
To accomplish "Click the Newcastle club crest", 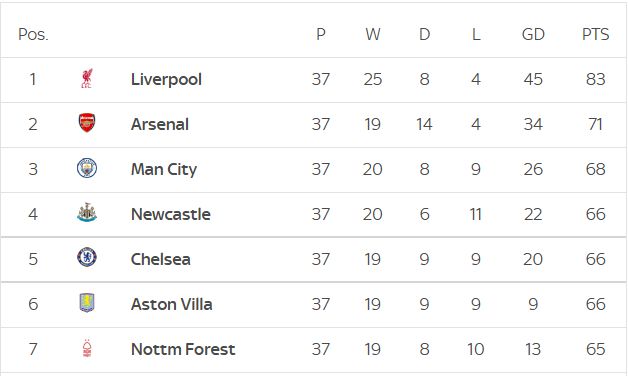I will pyautogui.click(x=87, y=213).
